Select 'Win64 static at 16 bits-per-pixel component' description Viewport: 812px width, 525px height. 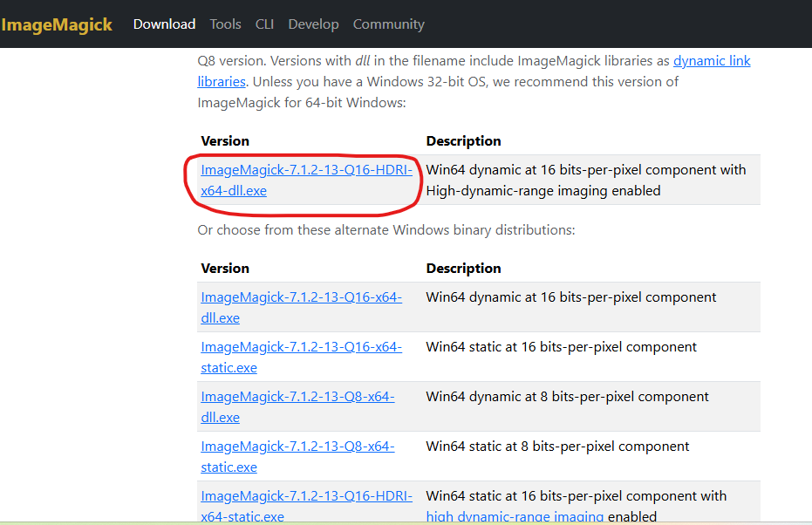click(x=562, y=347)
